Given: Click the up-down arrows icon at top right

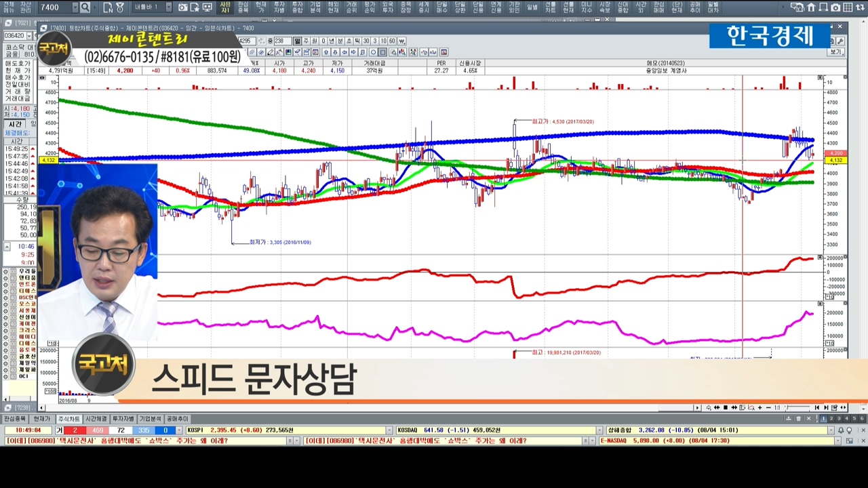Looking at the screenshot, I should pyautogui.click(x=860, y=7).
